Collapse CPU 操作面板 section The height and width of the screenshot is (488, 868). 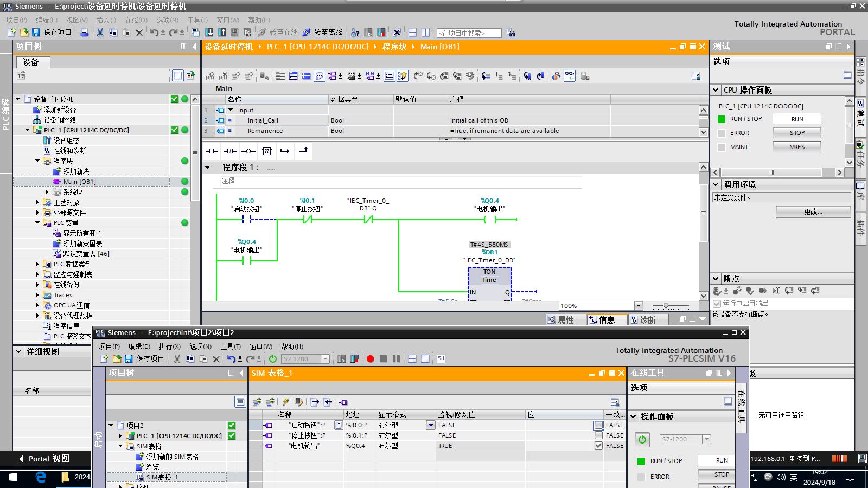(716, 90)
